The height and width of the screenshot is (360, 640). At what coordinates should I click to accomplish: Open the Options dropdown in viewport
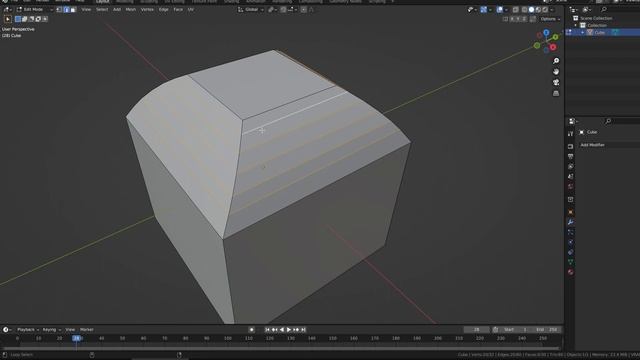pos(550,19)
